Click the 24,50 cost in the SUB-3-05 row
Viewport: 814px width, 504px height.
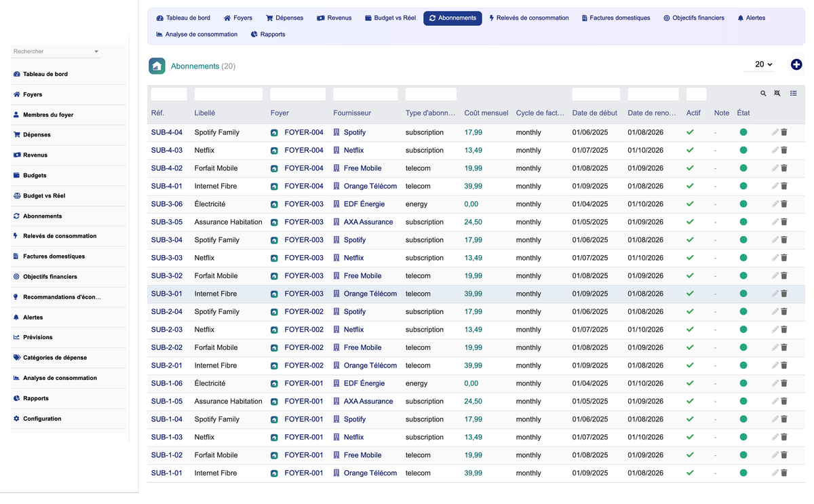pos(473,222)
